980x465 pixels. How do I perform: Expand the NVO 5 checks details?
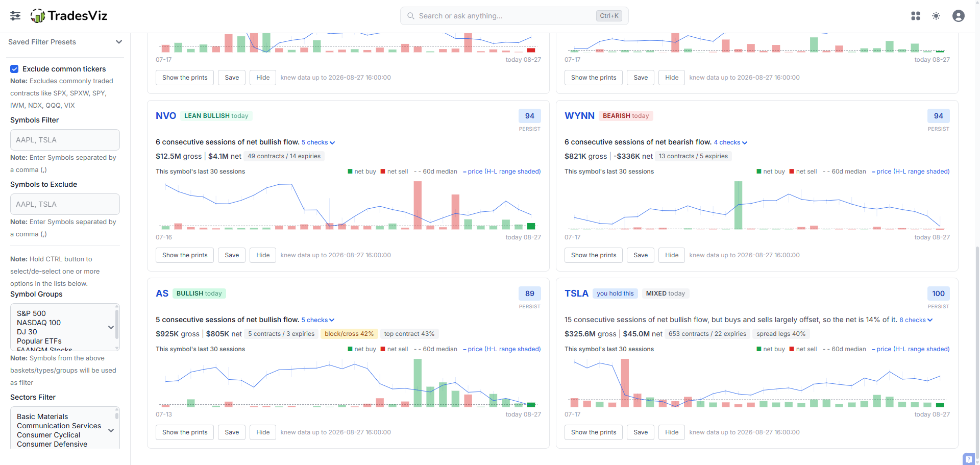point(318,142)
